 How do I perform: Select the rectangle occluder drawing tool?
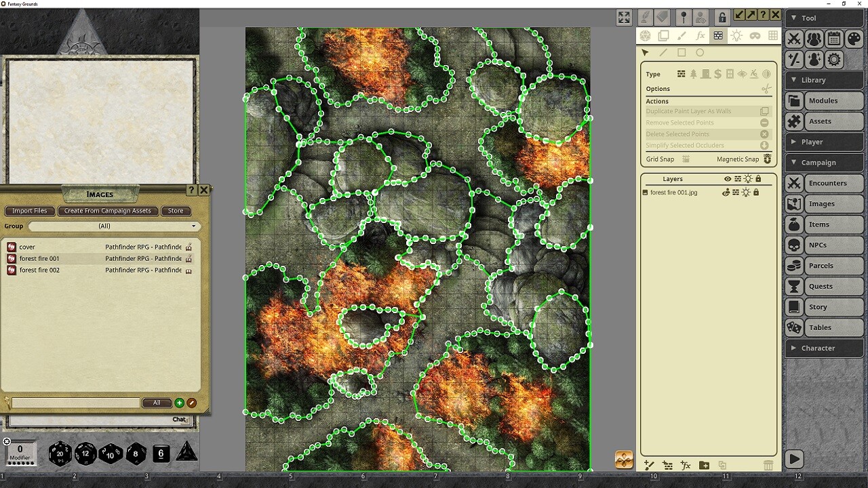681,52
